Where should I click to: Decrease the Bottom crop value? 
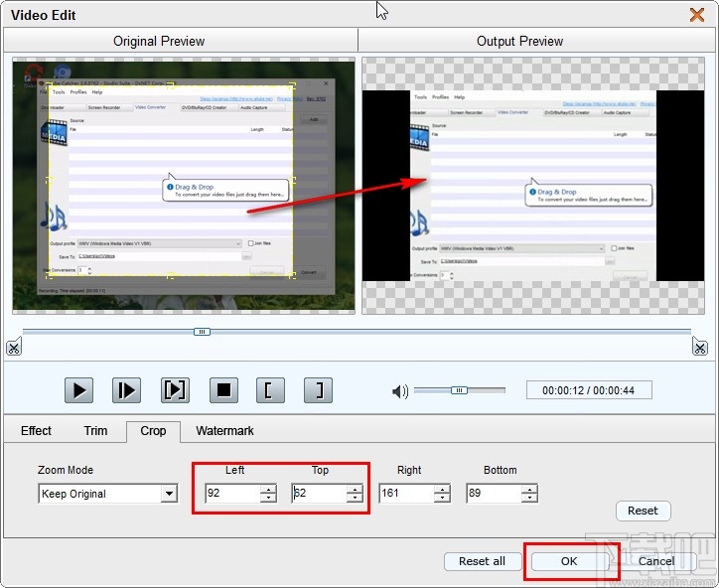coord(529,498)
